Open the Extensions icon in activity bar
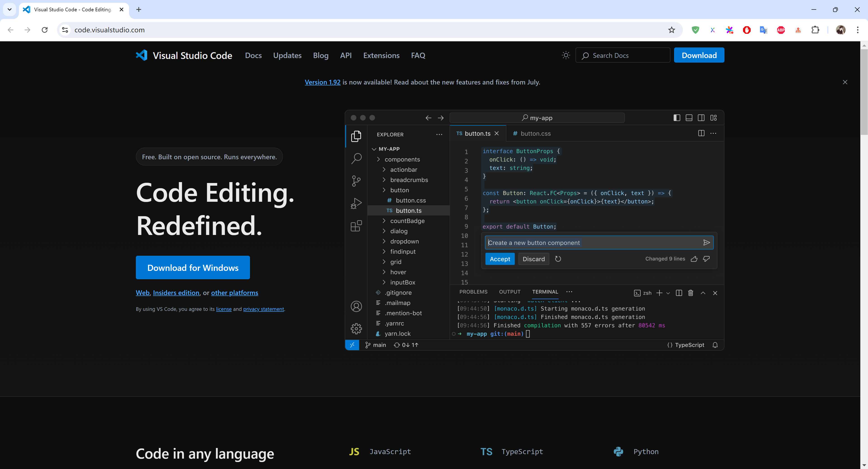 pyautogui.click(x=356, y=226)
